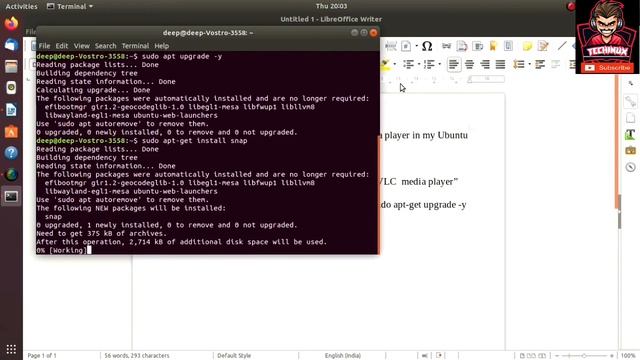
Task: Open insert page break dropdown arrow
Action: (416, 46)
